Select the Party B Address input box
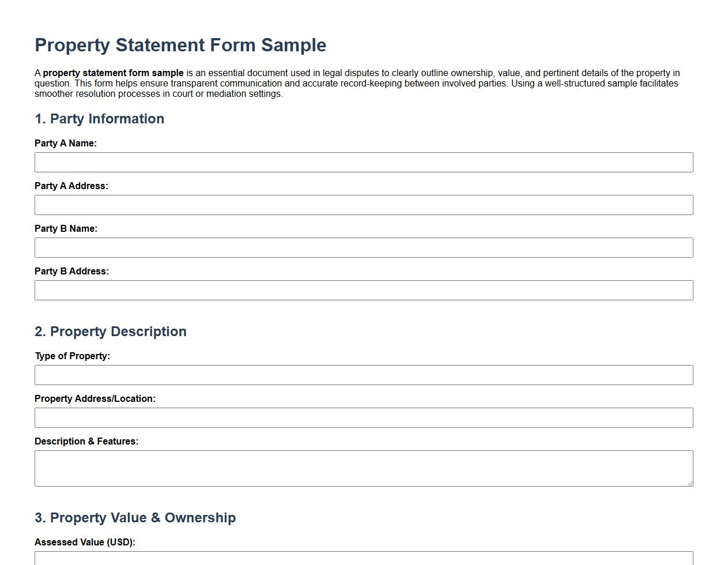728x565 pixels. tap(364, 290)
